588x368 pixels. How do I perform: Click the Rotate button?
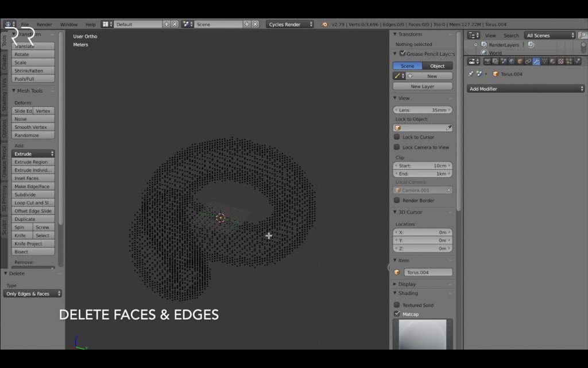[x=33, y=55]
